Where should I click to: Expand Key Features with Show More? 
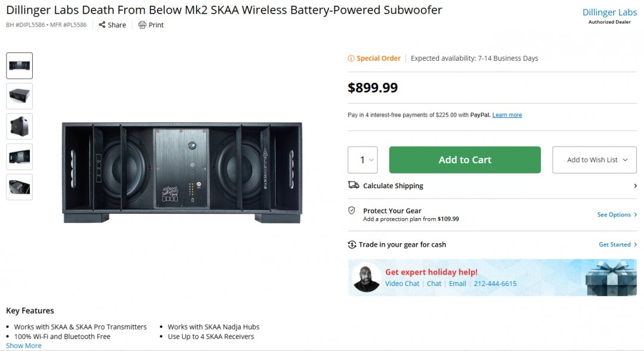(24, 346)
